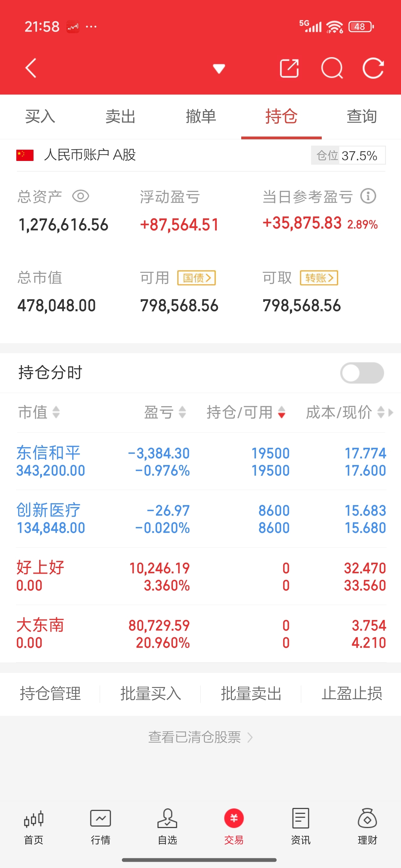Open 查看已清仓股票 link
The image size is (401, 868).
(x=201, y=737)
